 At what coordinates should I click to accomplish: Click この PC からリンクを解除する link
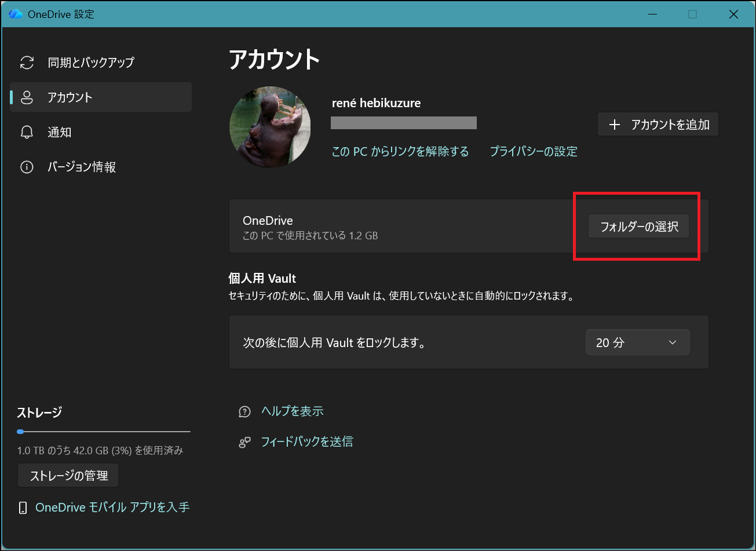pos(400,152)
